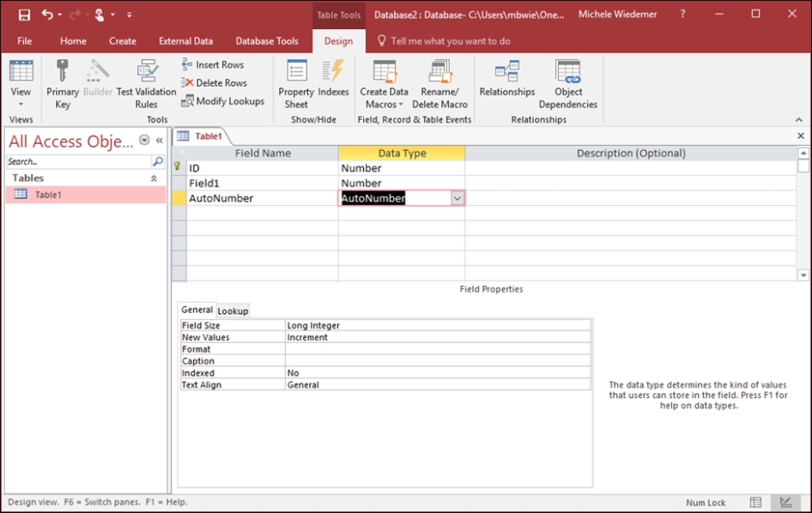This screenshot has width=812, height=513.
Task: Click the empty Format property box
Action: tap(438, 349)
